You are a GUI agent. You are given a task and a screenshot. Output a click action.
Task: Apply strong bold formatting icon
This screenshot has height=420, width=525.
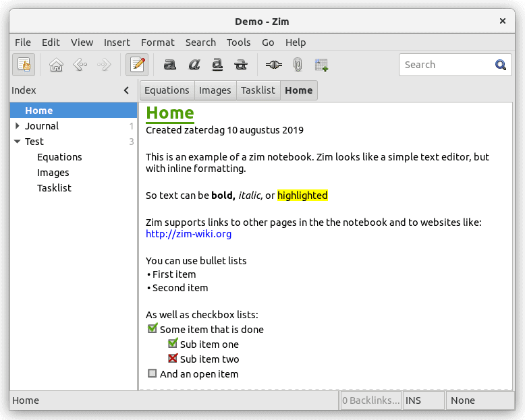tap(170, 65)
